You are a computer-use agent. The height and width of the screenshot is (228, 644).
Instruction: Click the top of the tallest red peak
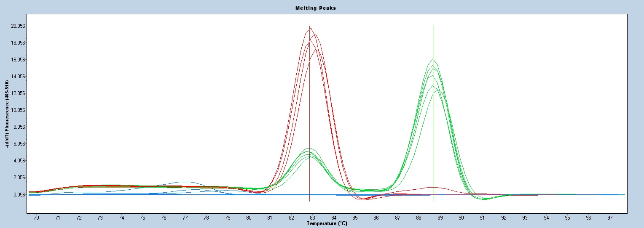tap(310, 29)
